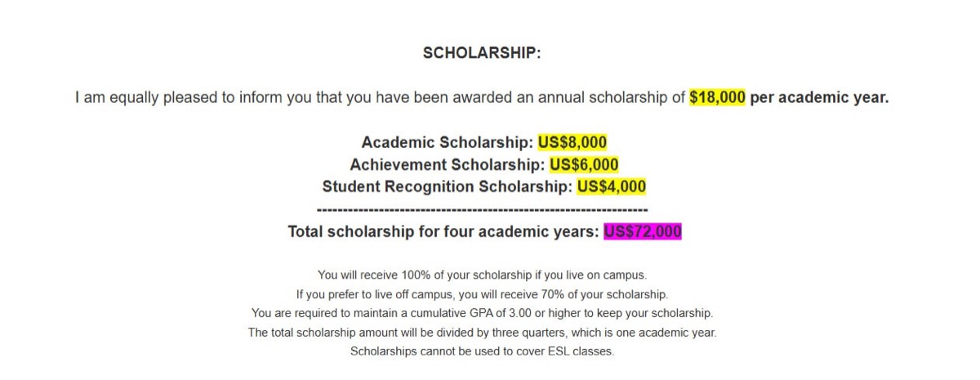Click the highlighted US$6,000 amount
980x380 pixels.
point(584,164)
